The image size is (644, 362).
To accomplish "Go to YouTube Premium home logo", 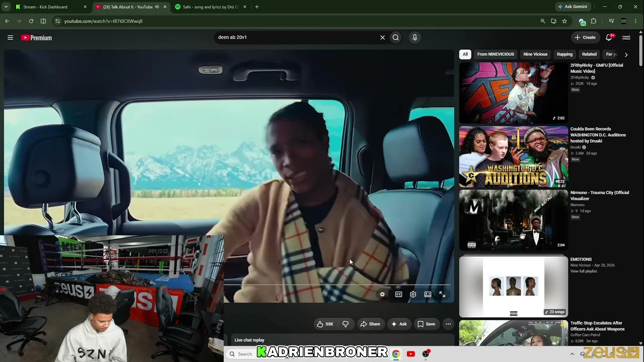I will [x=36, y=38].
